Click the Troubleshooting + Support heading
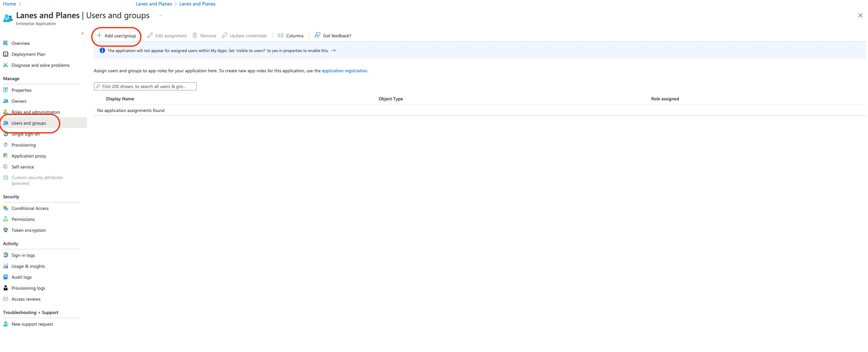Image resolution: width=868 pixels, height=352 pixels. pyautogui.click(x=31, y=312)
